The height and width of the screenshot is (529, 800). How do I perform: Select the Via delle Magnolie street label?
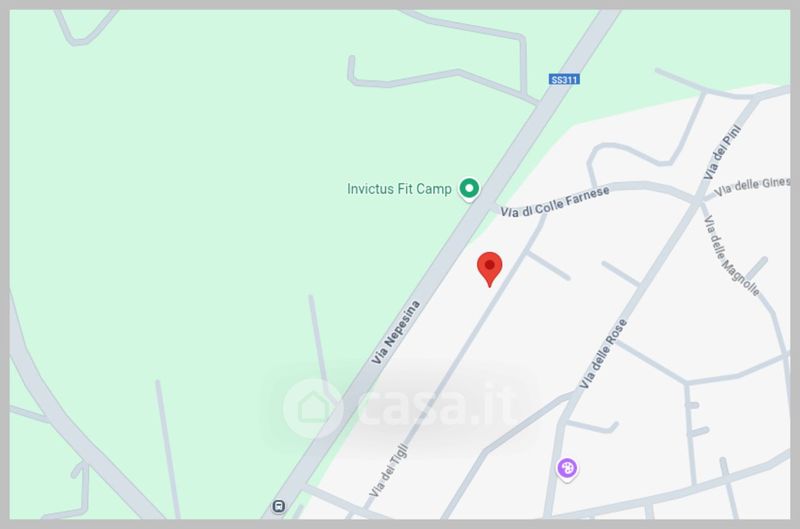pyautogui.click(x=731, y=256)
